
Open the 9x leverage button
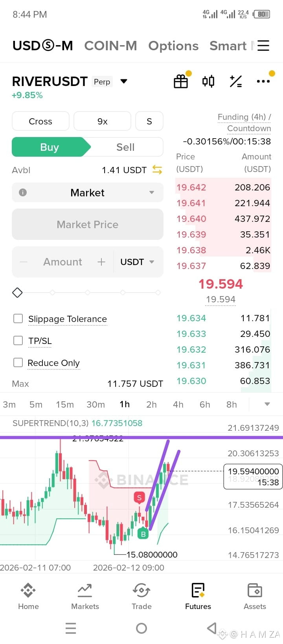click(x=102, y=121)
